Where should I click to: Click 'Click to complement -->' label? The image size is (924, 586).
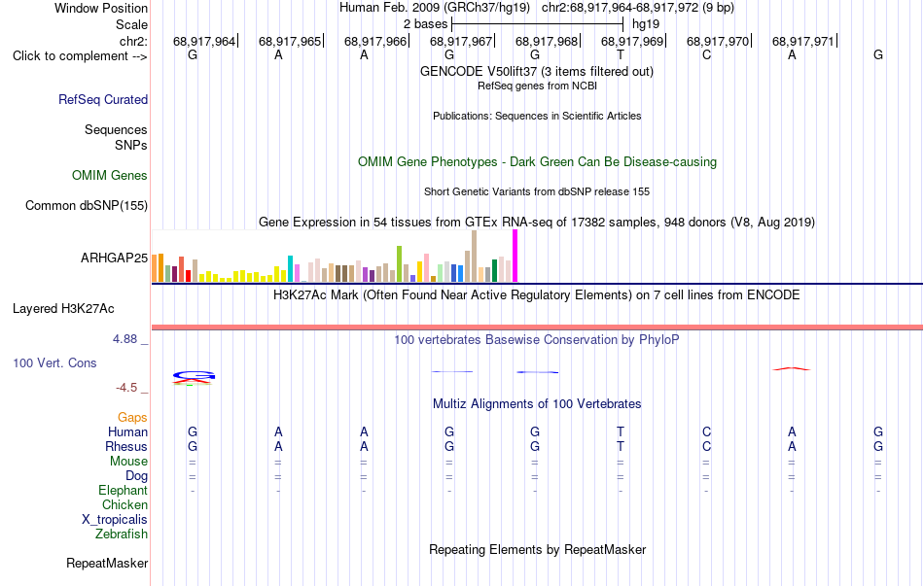pos(80,56)
